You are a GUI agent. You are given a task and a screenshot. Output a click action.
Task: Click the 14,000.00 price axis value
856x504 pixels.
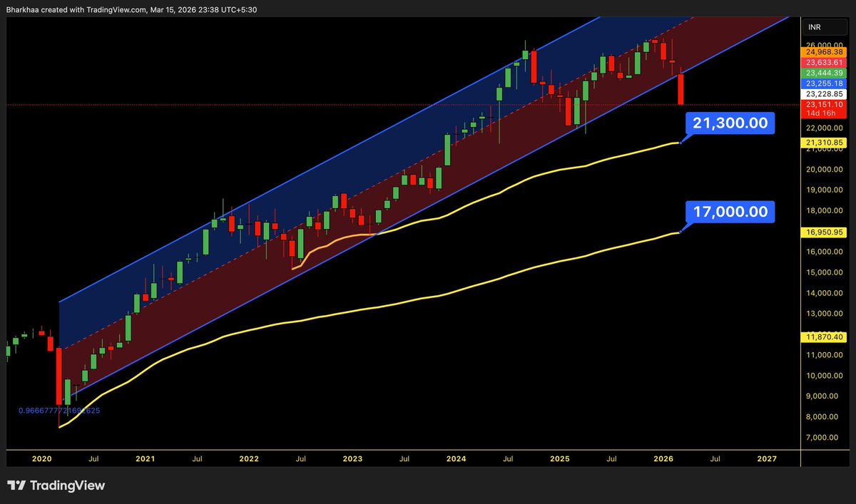tap(824, 293)
